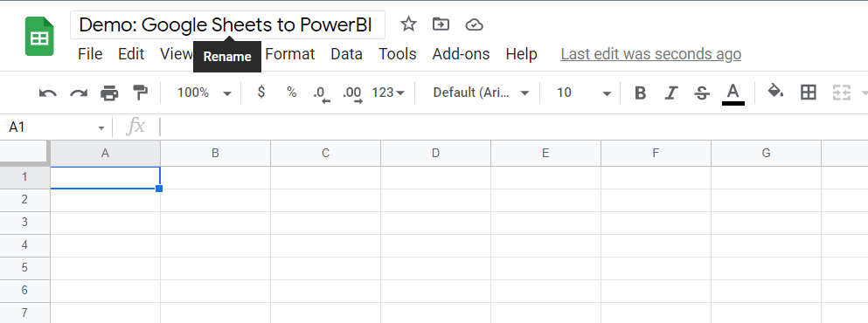Select row 1 header
The width and height of the screenshot is (868, 323).
(x=24, y=177)
